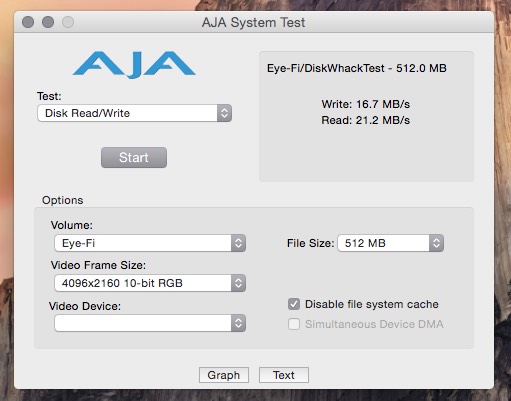Toggle the Simultaneous Device DMA checkbox
Viewport: 511px width, 401px height.
[294, 324]
